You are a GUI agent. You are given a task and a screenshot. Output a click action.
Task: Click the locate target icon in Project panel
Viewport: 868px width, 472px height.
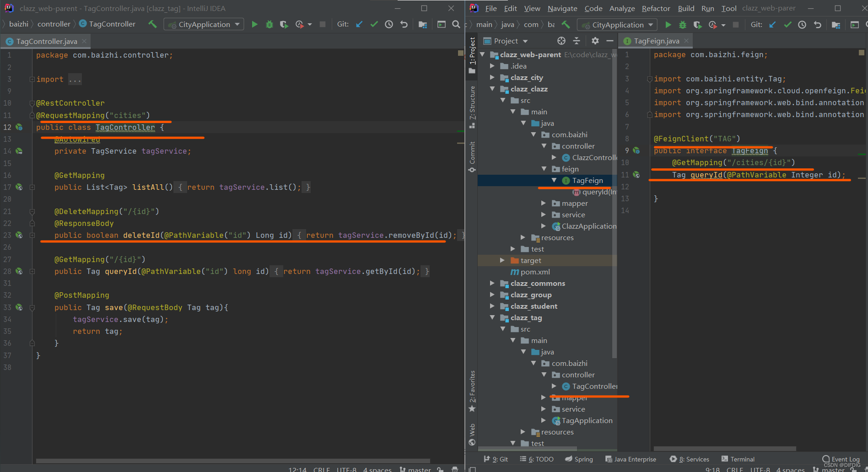tap(561, 41)
